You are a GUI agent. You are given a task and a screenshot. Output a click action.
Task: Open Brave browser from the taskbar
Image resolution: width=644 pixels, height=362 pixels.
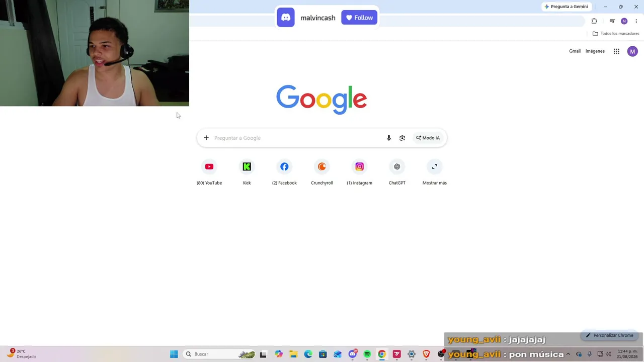coord(427,354)
